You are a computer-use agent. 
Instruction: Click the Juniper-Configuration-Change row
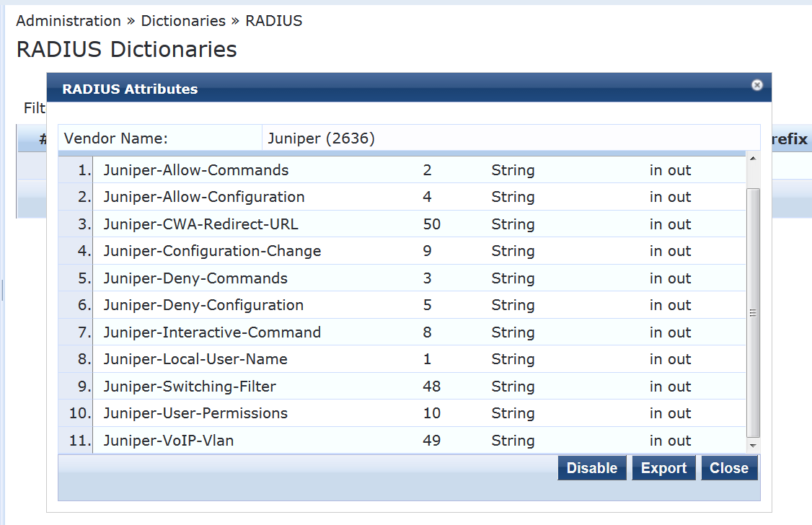click(212, 251)
